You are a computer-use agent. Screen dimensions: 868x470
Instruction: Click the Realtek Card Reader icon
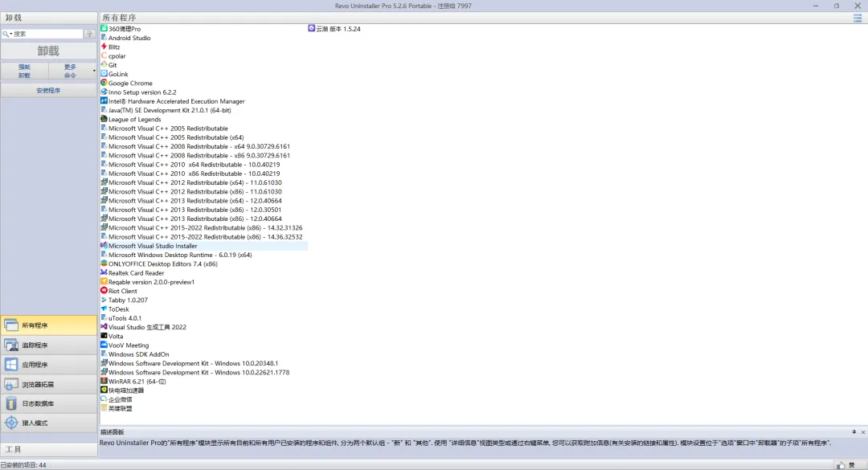coord(104,272)
